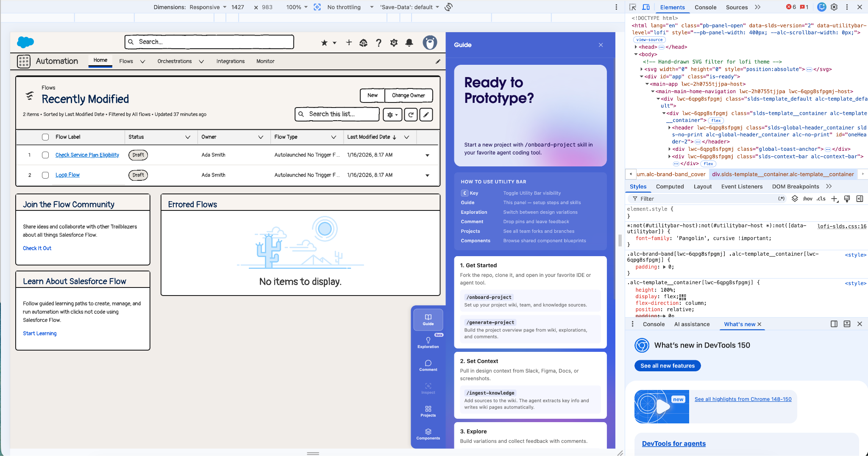Viewport: 868px width, 456px height.
Task: Toggle :hov element state panel
Action: [807, 199]
